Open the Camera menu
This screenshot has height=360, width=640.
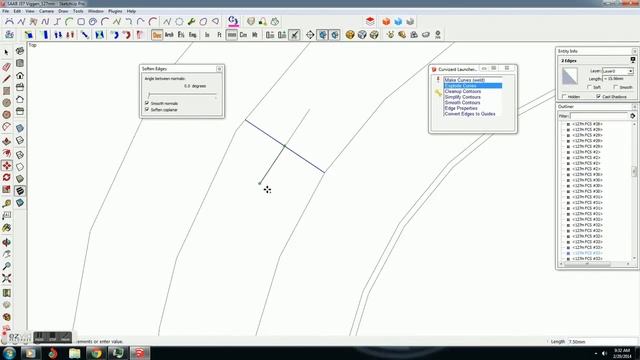click(46, 11)
